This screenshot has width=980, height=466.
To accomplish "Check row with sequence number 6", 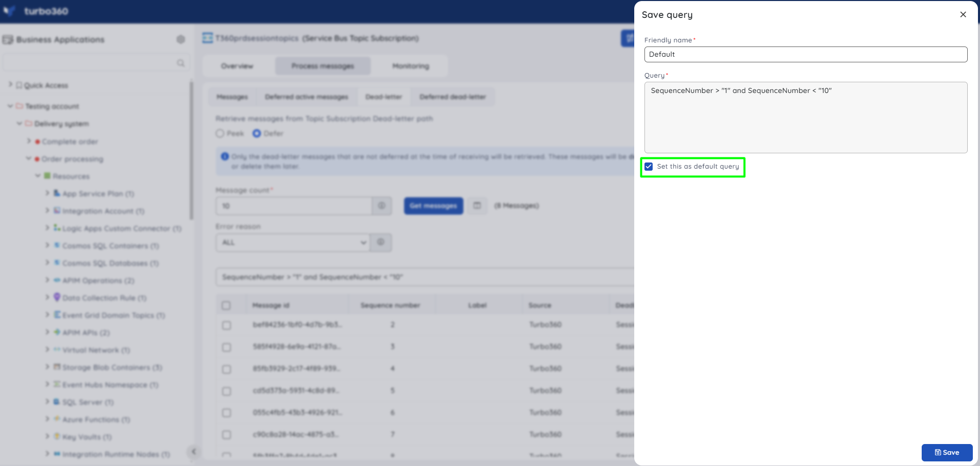I will [x=227, y=413].
